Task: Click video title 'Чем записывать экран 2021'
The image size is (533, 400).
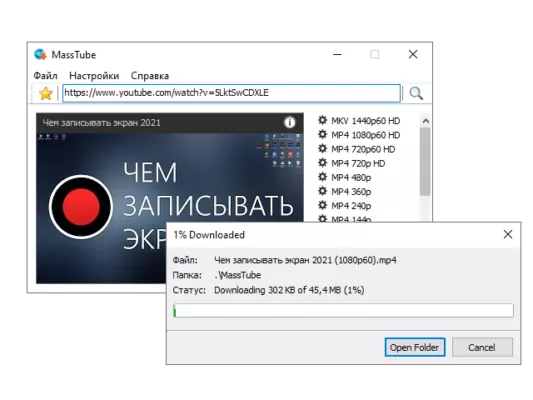Action: tap(101, 123)
